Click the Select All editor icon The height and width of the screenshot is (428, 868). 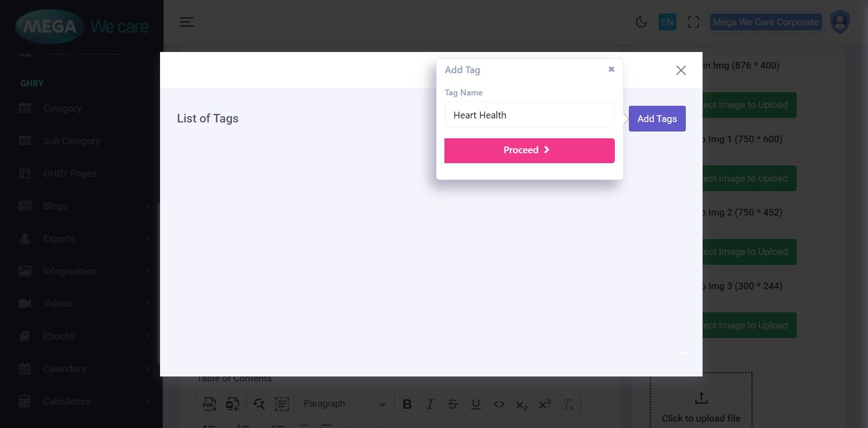click(x=282, y=404)
